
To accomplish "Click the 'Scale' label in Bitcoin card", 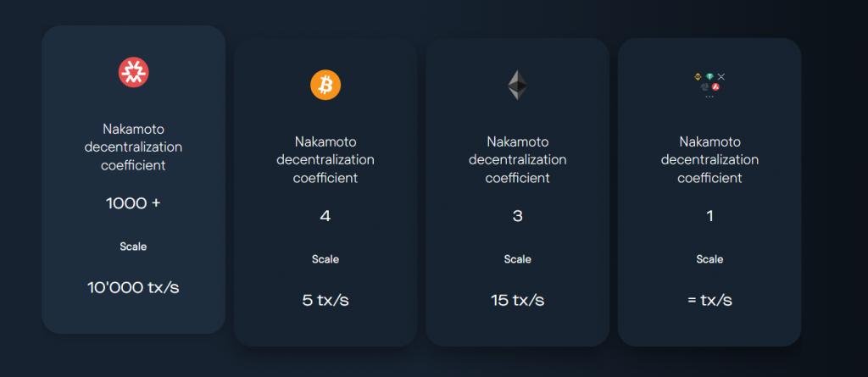I will coord(325,259).
